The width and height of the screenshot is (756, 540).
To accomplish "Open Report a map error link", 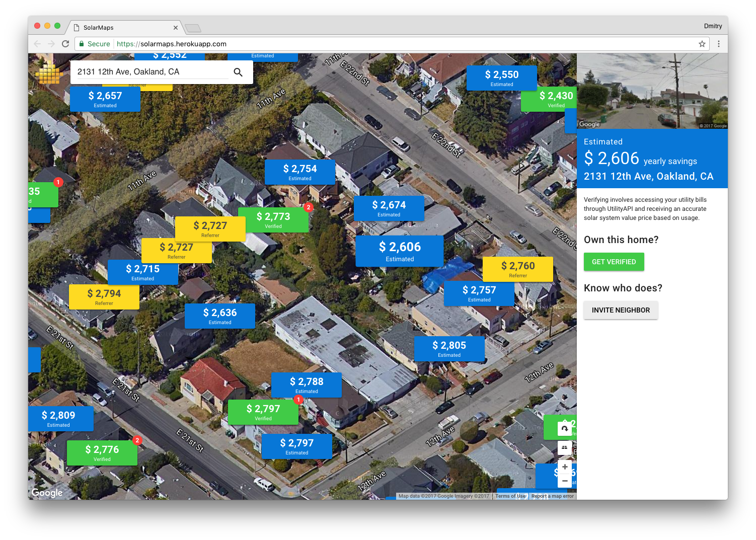I will (552, 496).
